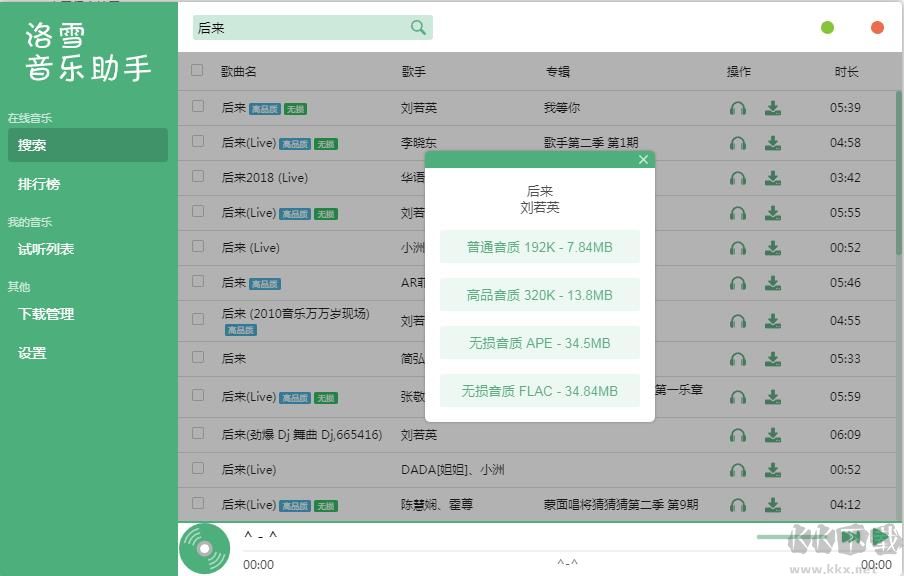Click the song list vertical scrollbar

click(x=899, y=172)
